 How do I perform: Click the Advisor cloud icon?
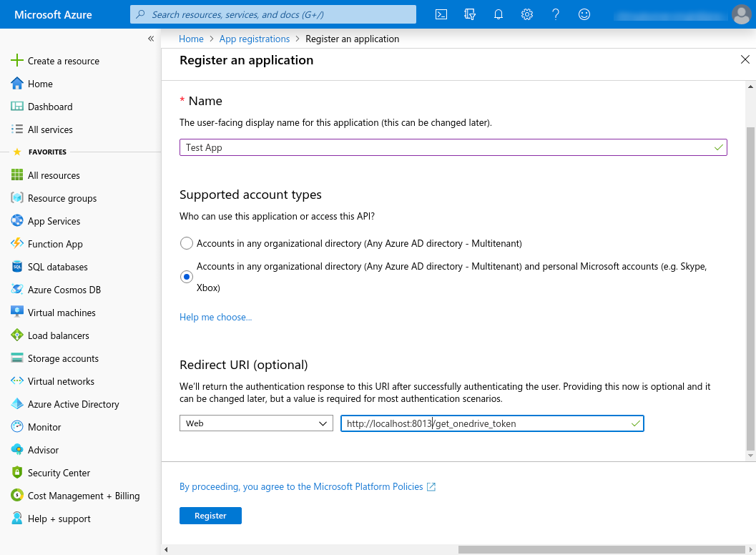[17, 449]
